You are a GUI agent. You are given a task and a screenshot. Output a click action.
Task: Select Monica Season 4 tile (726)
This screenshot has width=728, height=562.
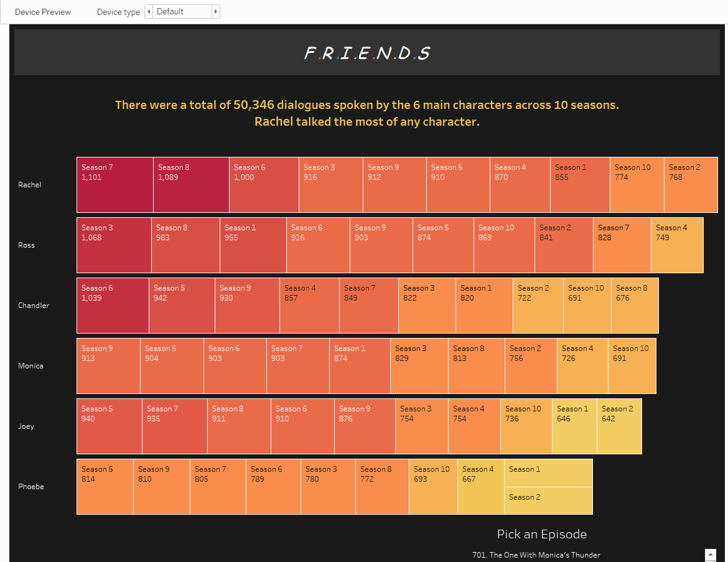582,366
